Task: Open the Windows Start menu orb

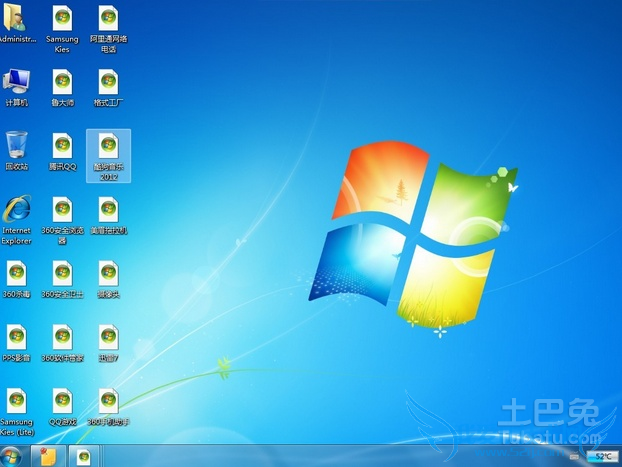Action: [11, 456]
